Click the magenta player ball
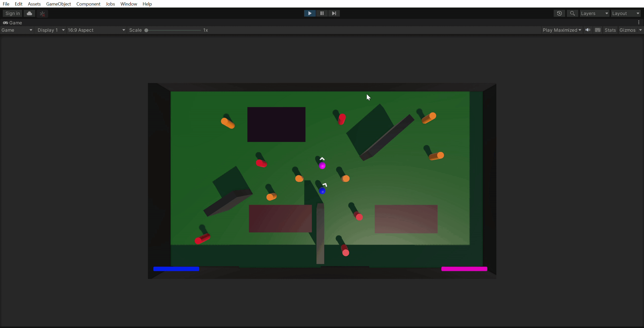 (x=322, y=166)
